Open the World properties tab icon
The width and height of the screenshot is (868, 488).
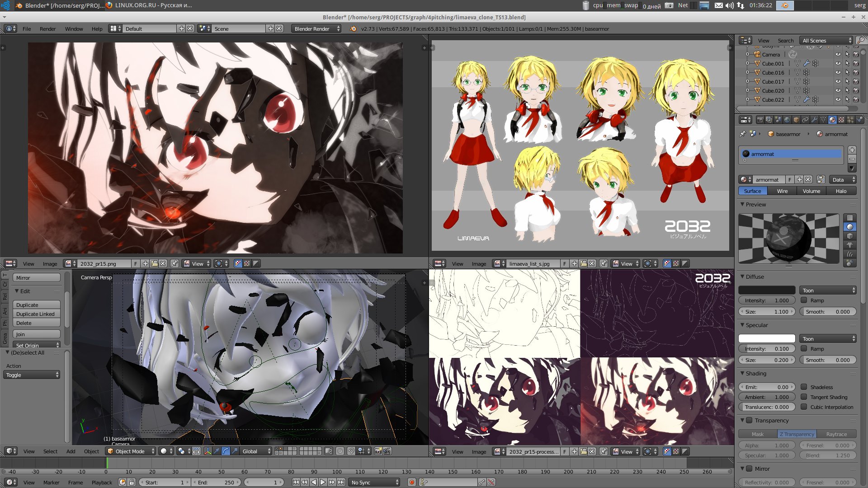787,120
